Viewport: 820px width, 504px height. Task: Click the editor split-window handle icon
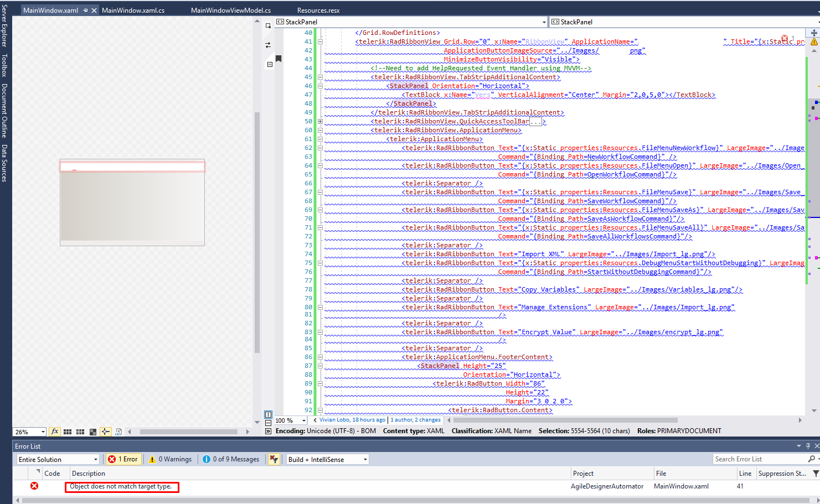point(814,33)
